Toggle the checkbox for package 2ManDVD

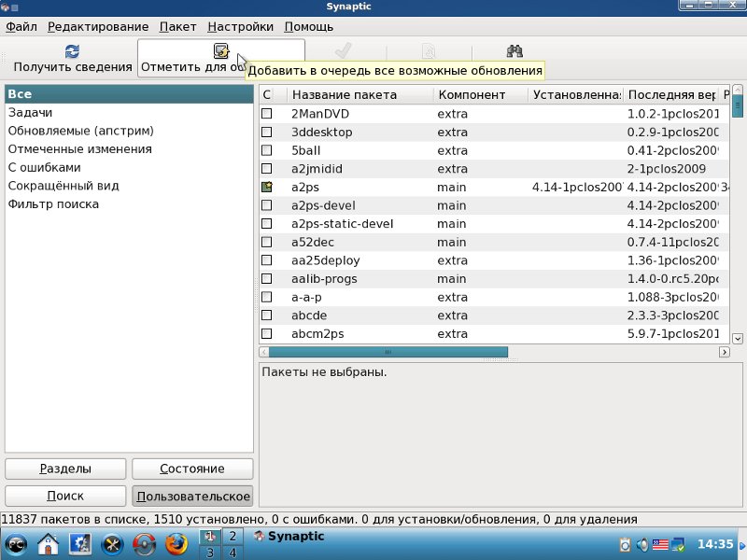coord(266,114)
